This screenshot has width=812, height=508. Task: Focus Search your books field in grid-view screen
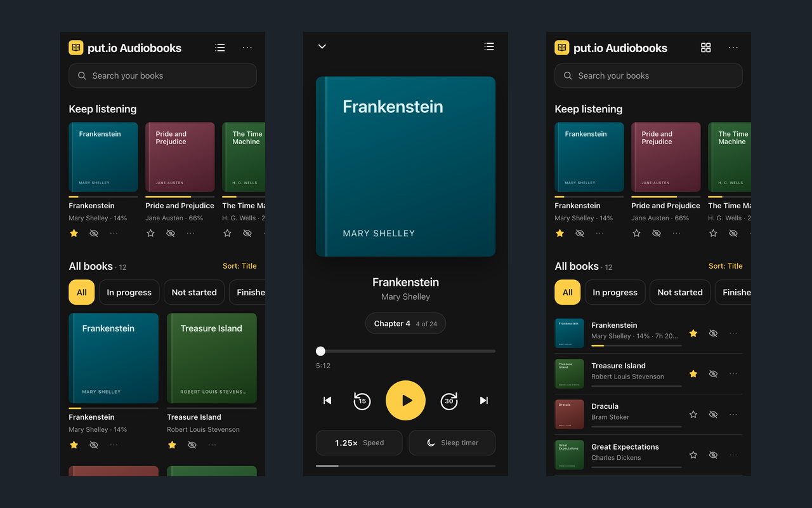coord(162,76)
